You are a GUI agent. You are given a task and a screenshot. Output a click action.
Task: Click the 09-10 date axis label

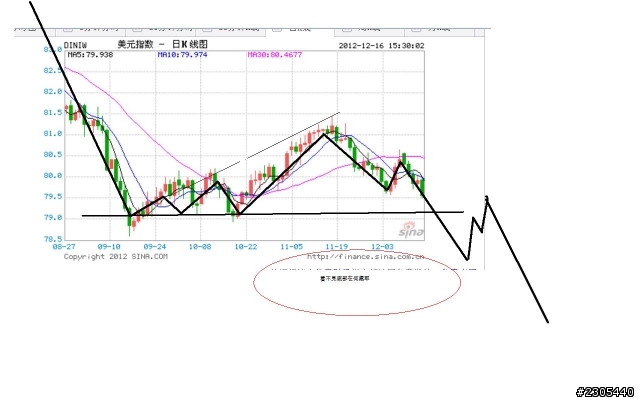point(109,247)
